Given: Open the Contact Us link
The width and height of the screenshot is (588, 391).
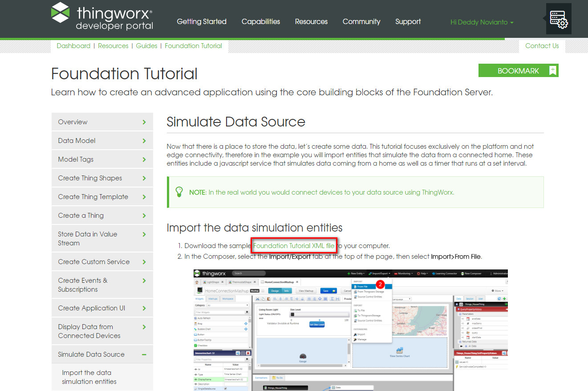Looking at the screenshot, I should [542, 46].
